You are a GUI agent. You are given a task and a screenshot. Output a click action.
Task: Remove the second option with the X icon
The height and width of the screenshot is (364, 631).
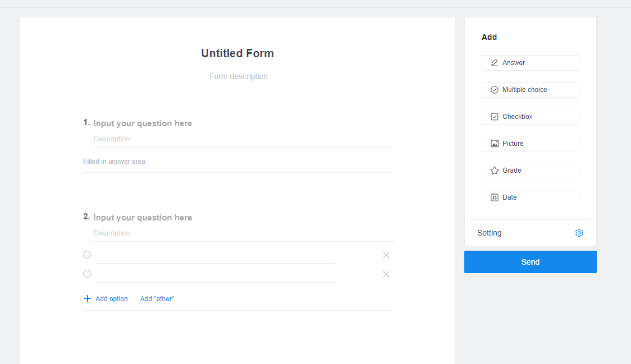(386, 274)
